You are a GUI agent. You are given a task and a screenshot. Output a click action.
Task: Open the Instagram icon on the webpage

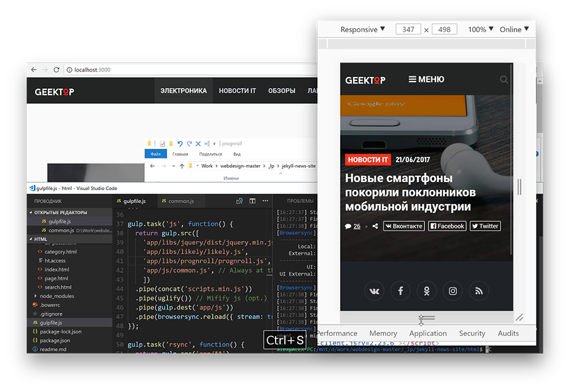pyautogui.click(x=452, y=290)
